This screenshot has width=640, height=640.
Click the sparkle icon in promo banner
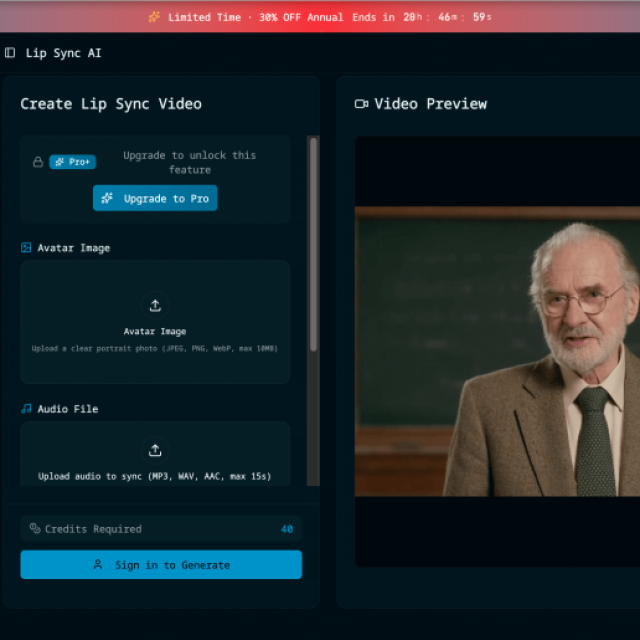click(x=154, y=17)
